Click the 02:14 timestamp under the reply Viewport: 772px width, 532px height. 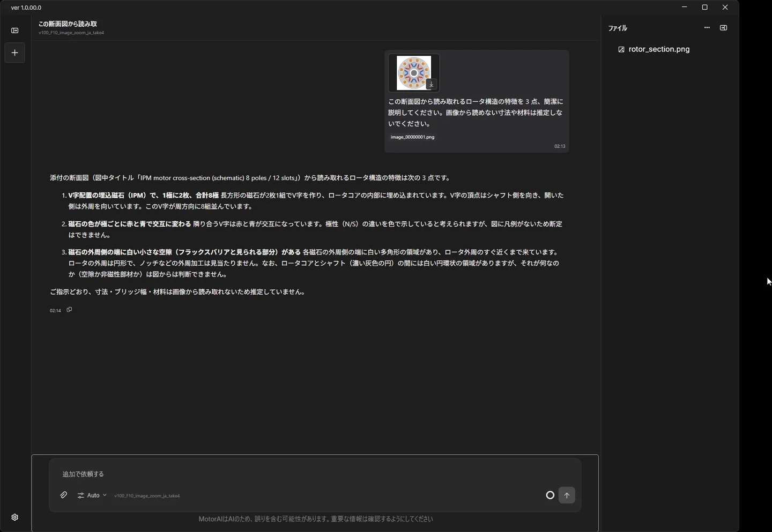pos(55,311)
